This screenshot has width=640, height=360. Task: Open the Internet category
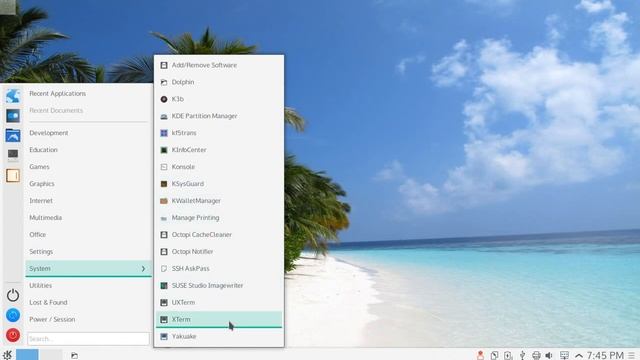(88, 201)
